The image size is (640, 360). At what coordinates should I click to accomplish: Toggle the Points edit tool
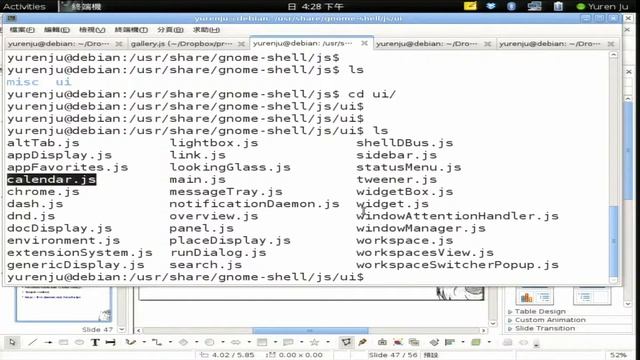(346, 342)
